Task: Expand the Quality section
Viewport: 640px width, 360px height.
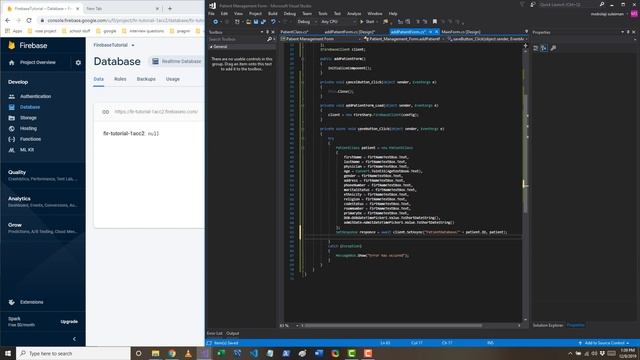Action: pos(42,175)
